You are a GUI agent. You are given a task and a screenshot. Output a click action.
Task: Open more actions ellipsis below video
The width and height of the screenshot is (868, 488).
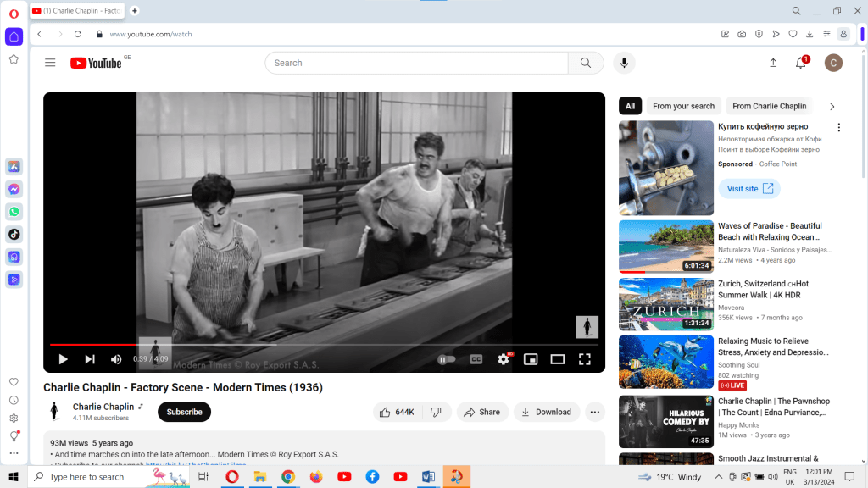[x=594, y=412]
